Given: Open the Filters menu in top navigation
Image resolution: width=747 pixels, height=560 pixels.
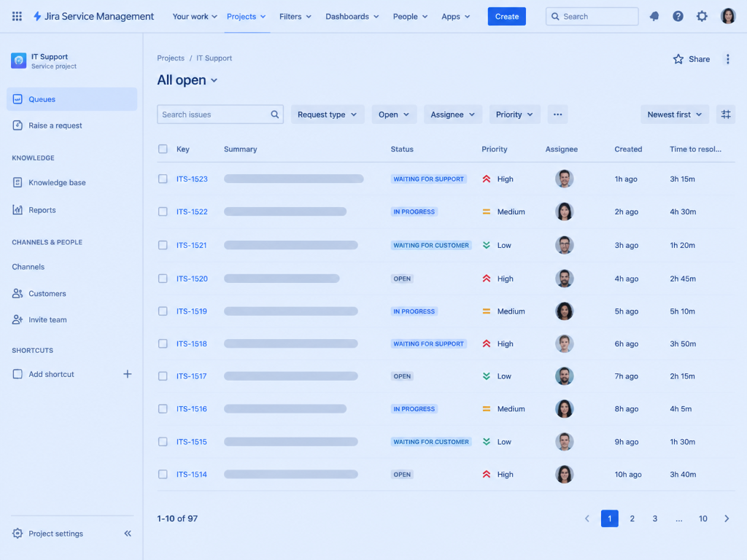Looking at the screenshot, I should (x=295, y=16).
